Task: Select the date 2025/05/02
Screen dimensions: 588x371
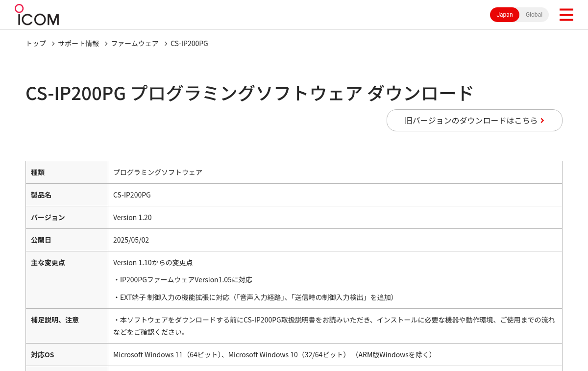Action: tap(131, 240)
